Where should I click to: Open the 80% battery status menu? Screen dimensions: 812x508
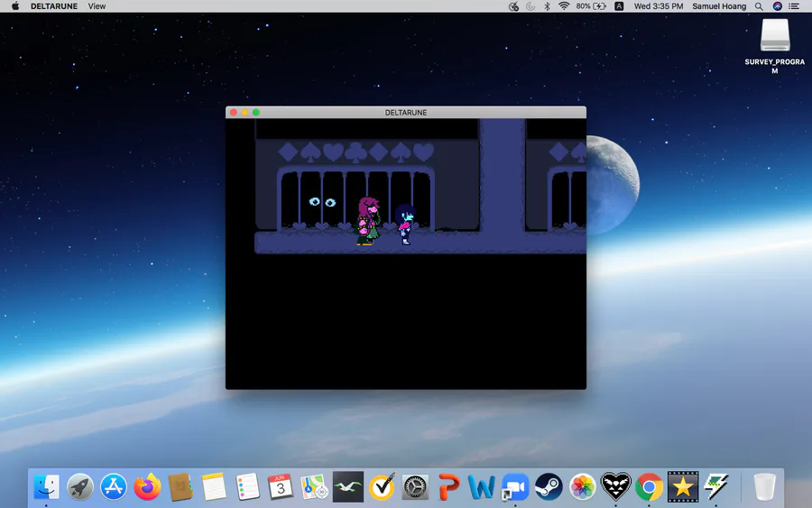(x=591, y=6)
